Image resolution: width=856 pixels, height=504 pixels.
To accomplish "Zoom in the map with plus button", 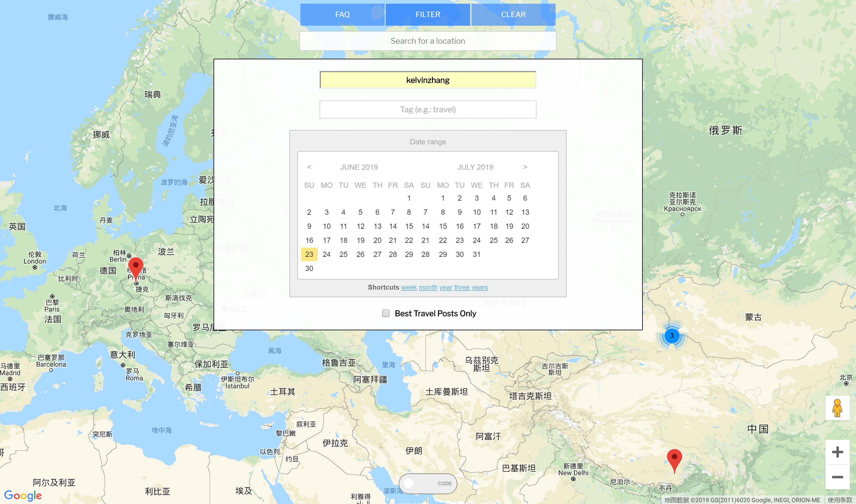I will [837, 452].
